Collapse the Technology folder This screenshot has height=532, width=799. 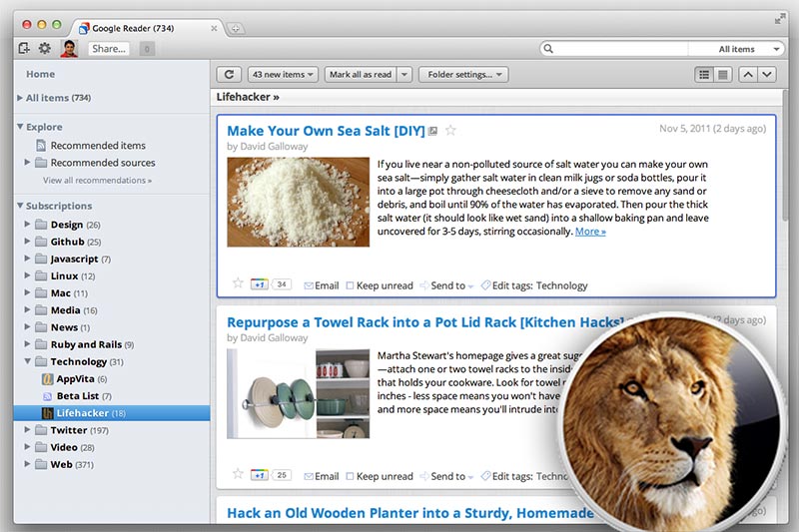click(28, 361)
